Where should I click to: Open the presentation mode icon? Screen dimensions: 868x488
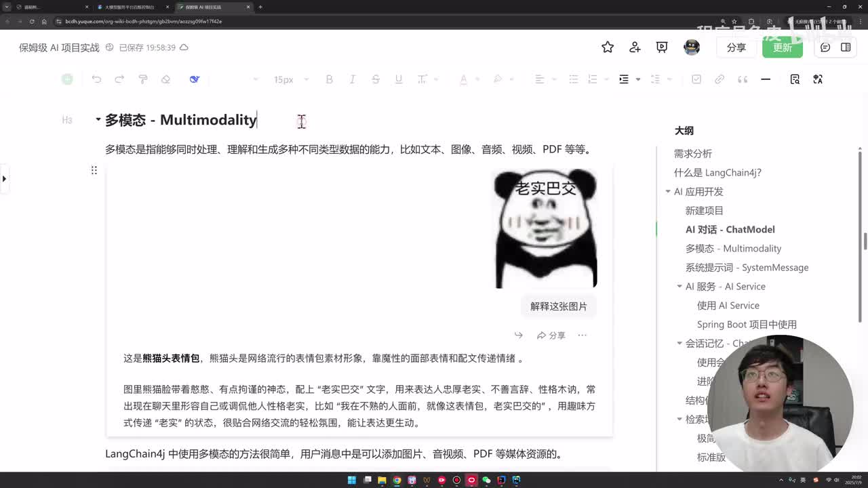[662, 47]
